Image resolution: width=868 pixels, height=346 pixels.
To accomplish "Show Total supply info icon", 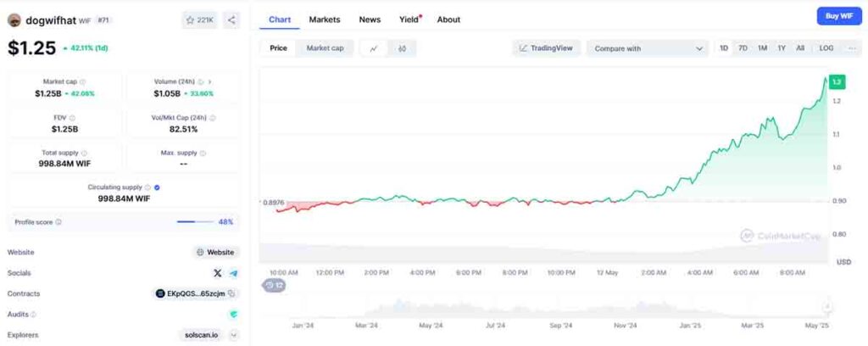I will (x=84, y=153).
